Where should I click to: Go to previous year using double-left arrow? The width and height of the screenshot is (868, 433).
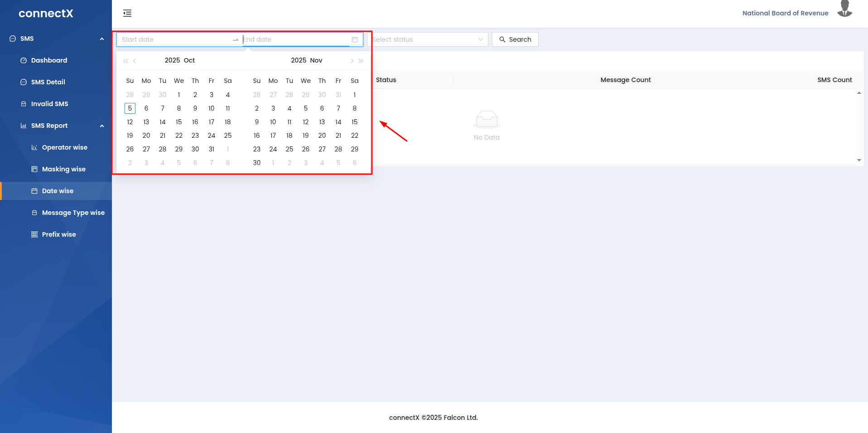coord(125,61)
